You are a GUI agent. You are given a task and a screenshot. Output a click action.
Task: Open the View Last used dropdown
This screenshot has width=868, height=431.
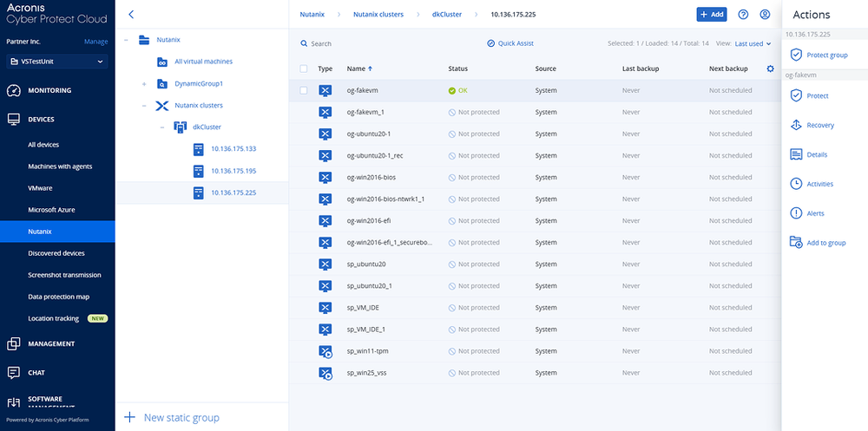point(753,43)
